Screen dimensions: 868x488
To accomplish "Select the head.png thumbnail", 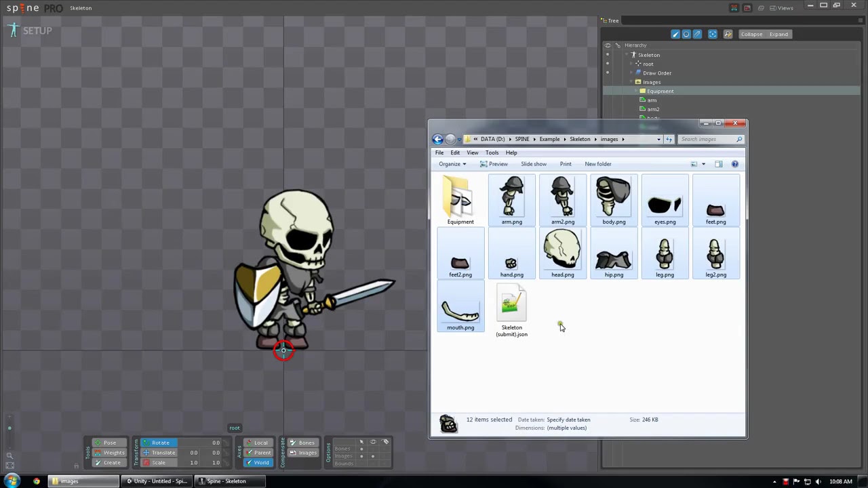I will point(562,253).
